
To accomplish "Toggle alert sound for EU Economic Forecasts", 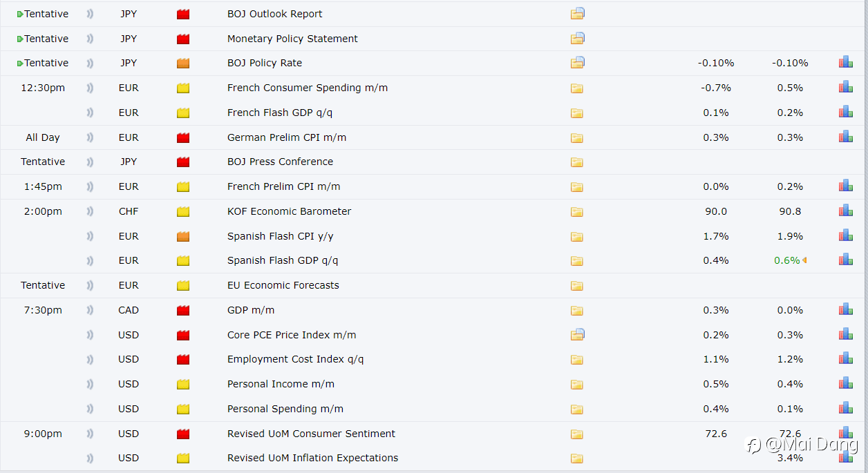I will click(x=90, y=285).
